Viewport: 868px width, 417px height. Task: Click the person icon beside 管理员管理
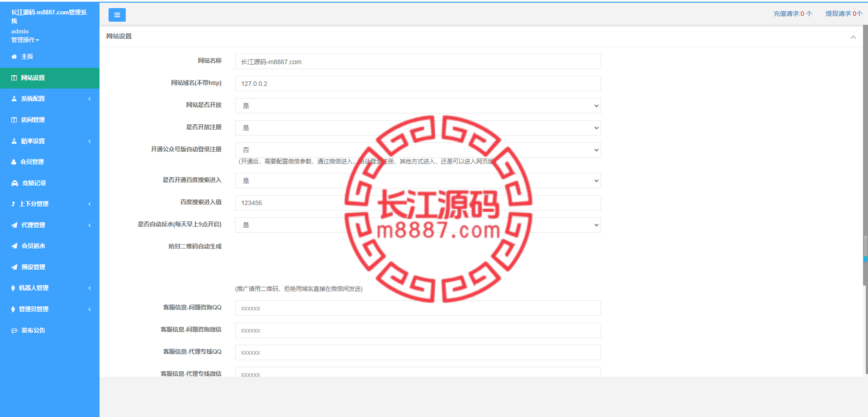coord(13,309)
